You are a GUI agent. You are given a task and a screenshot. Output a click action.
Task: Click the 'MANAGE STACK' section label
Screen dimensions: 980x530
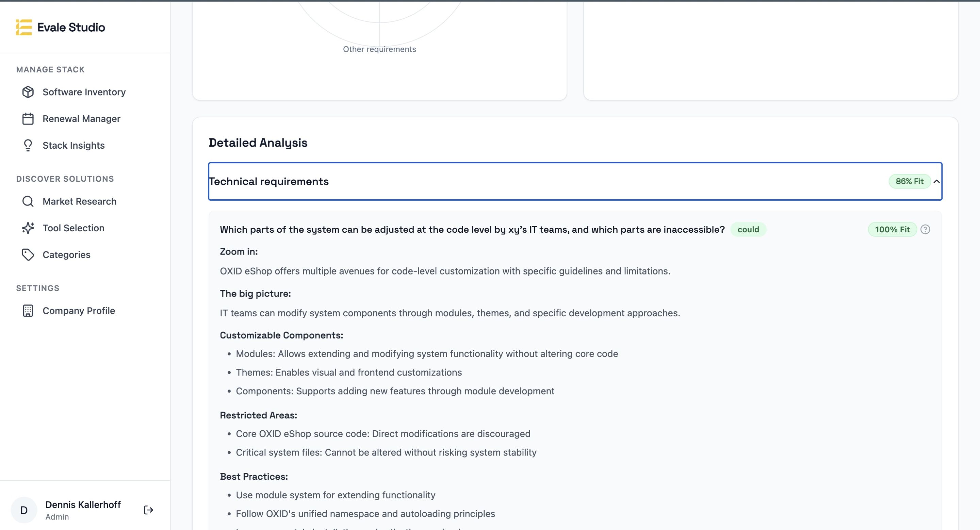(x=50, y=70)
